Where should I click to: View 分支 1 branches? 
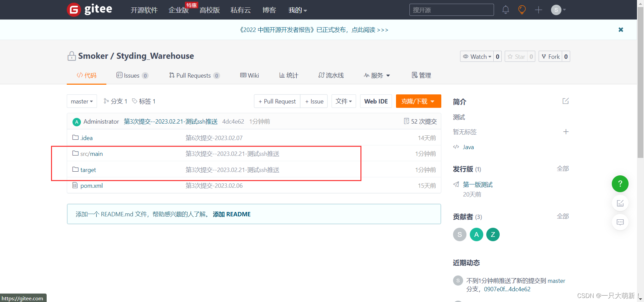tap(115, 101)
